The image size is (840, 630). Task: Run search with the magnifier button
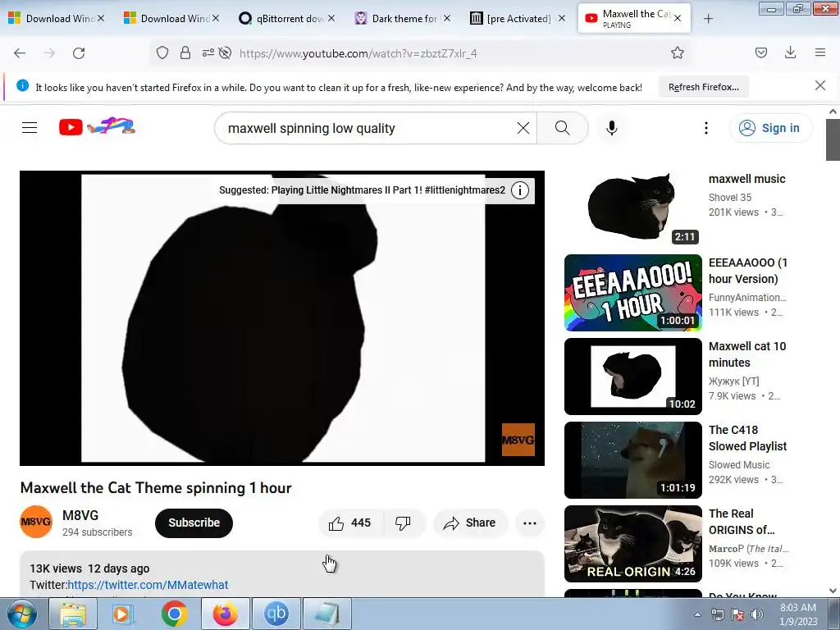tap(563, 128)
